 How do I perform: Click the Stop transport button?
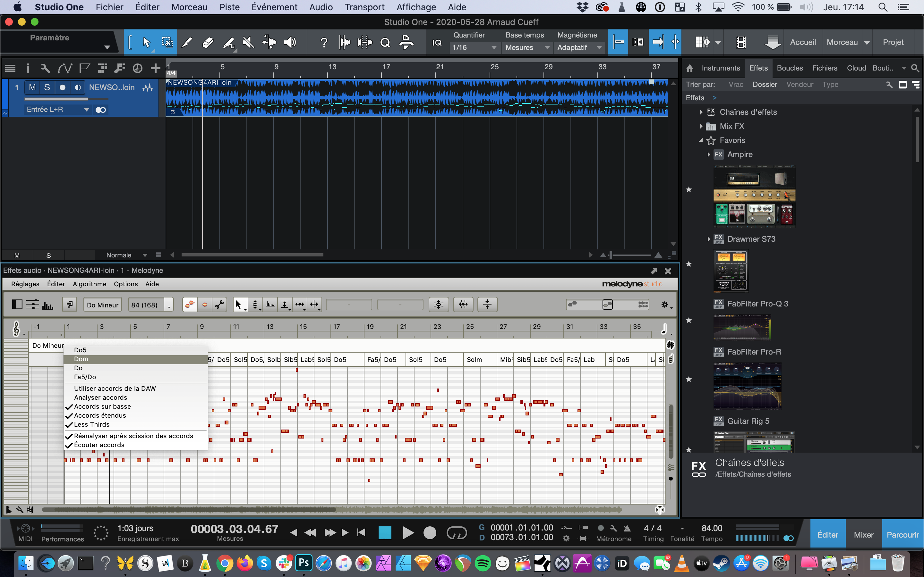384,533
